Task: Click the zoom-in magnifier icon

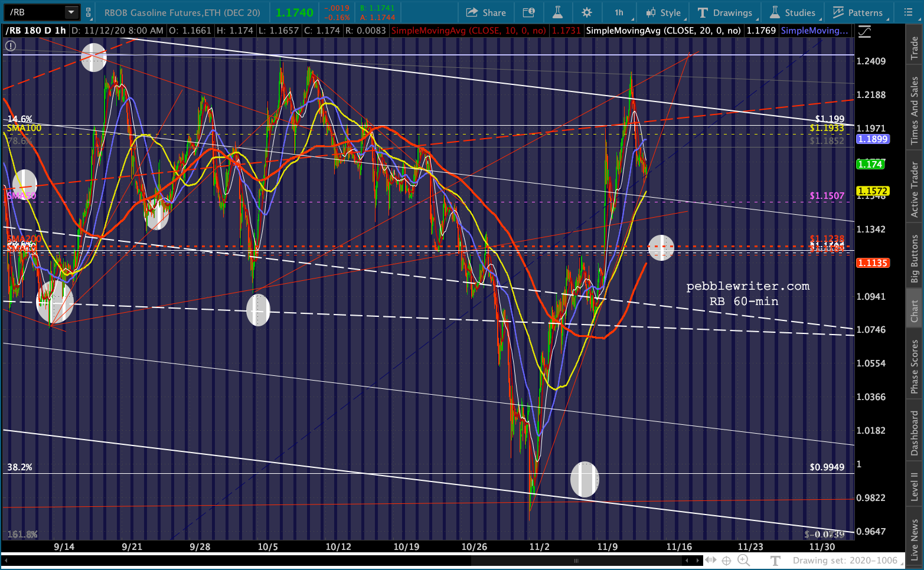Action: point(743,560)
